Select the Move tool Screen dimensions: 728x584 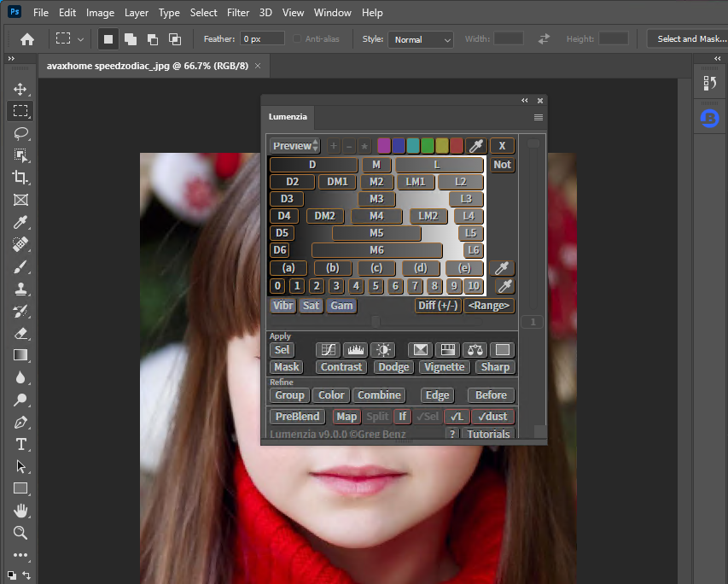20,88
